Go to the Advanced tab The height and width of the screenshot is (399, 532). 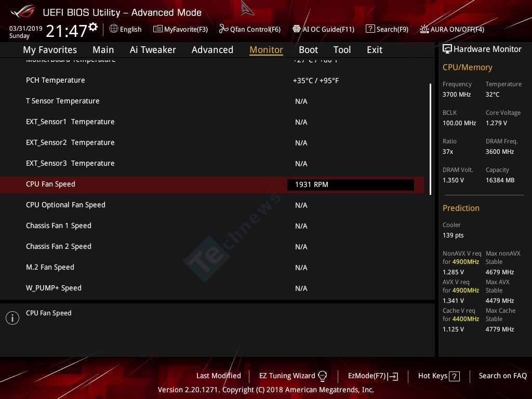pos(212,50)
